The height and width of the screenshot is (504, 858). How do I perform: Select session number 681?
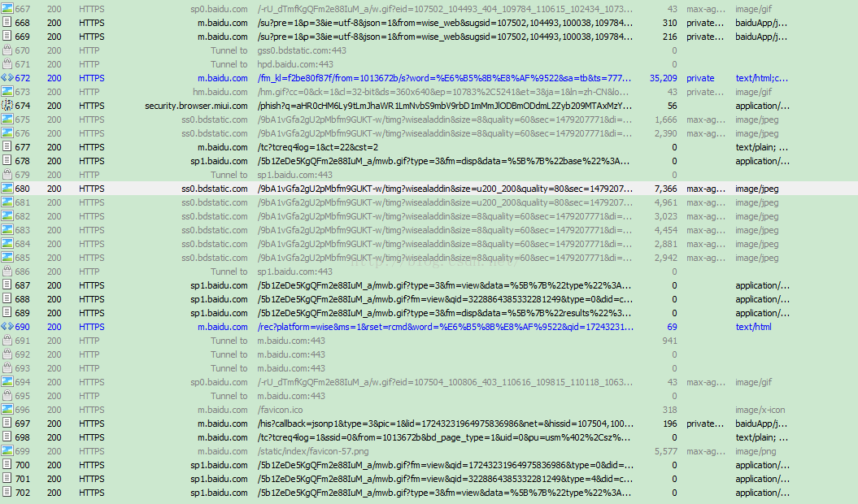23,202
